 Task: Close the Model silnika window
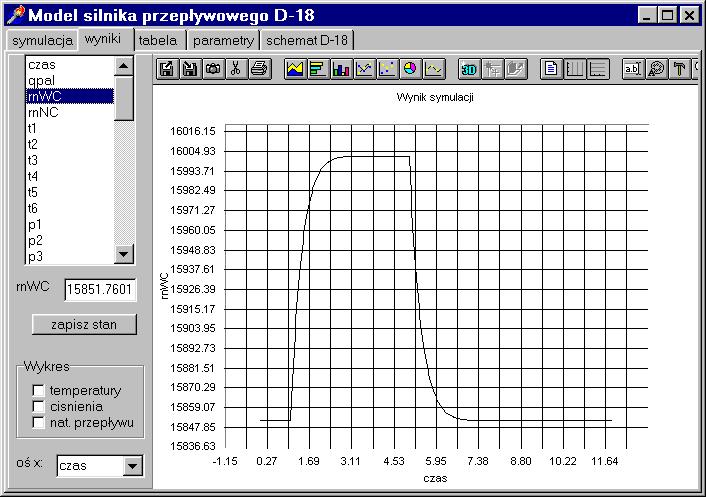688,15
